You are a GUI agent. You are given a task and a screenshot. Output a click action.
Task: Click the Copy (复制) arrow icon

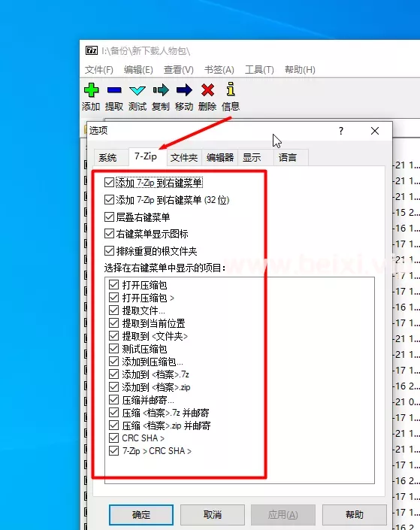(x=161, y=90)
